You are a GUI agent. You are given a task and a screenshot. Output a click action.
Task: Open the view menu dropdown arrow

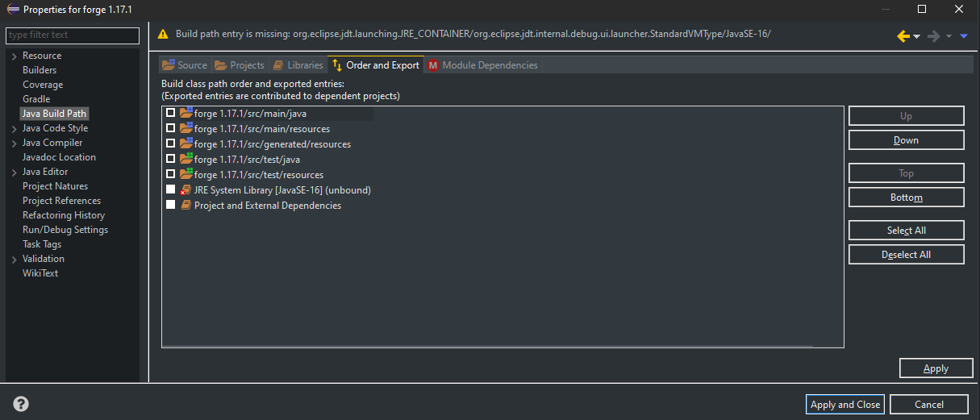pos(963,35)
